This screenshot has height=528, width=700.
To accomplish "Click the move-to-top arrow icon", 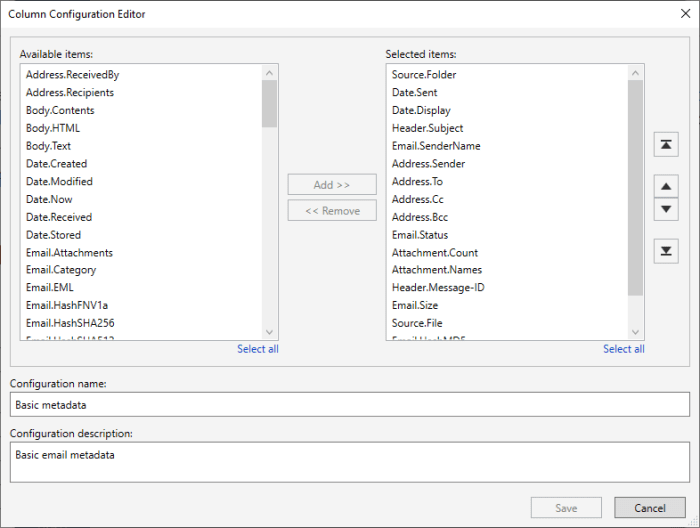I will 666,145.
